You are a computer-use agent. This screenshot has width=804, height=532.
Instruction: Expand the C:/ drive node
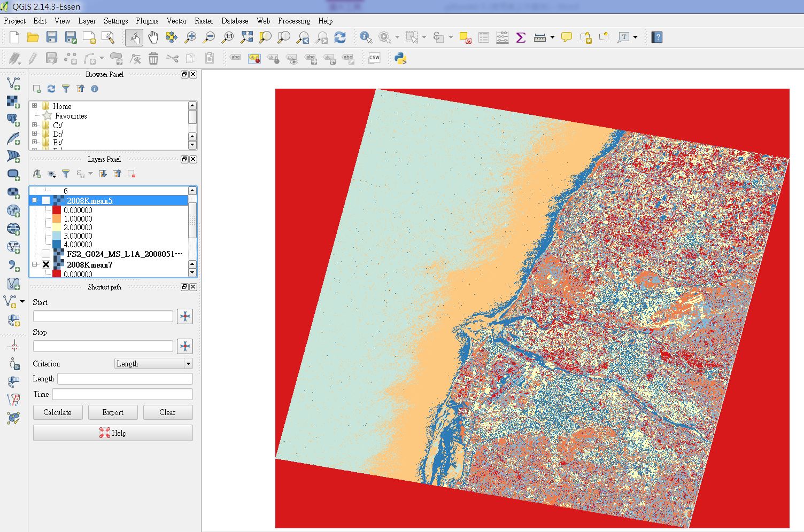pyautogui.click(x=35, y=125)
